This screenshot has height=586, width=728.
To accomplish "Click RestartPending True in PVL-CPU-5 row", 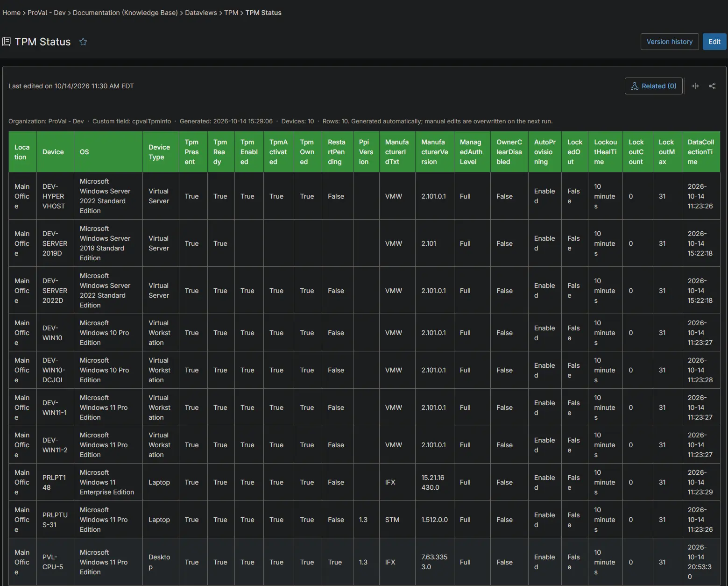I will pos(337,562).
